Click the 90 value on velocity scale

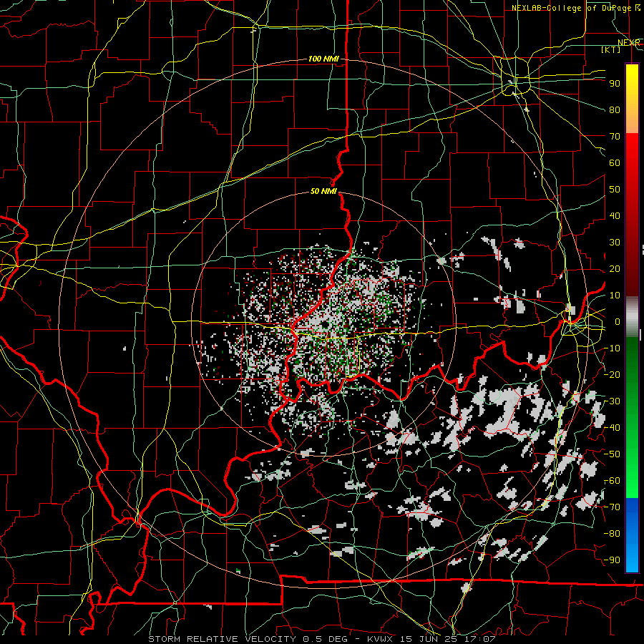[x=615, y=84]
